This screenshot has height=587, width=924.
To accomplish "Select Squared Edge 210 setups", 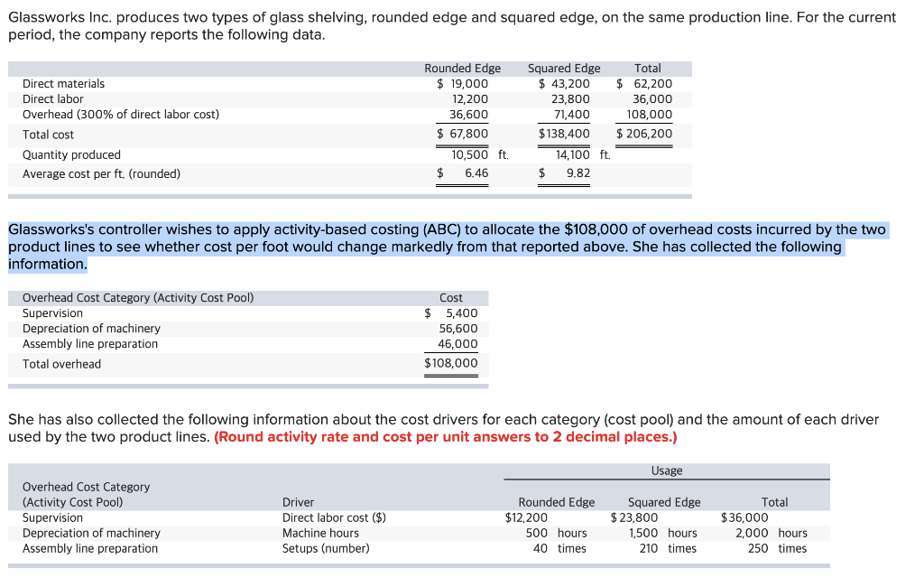I will coord(668,548).
